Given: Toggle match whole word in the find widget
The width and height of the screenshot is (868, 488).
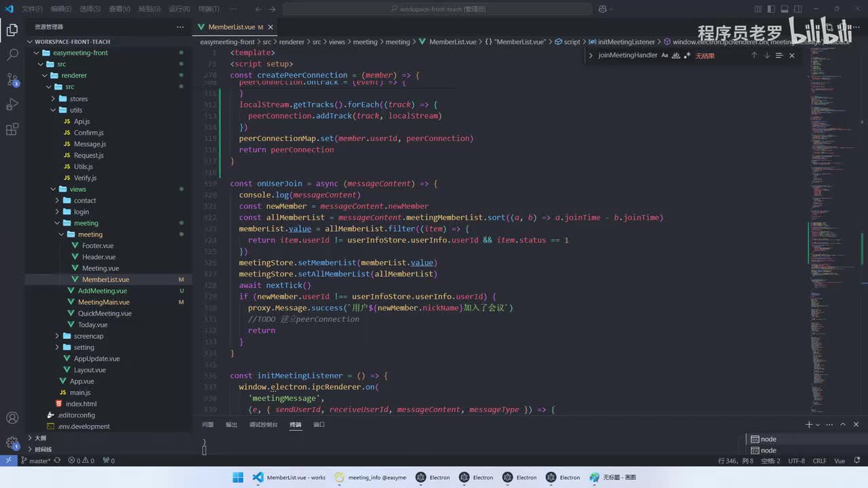Looking at the screenshot, I should [x=676, y=56].
